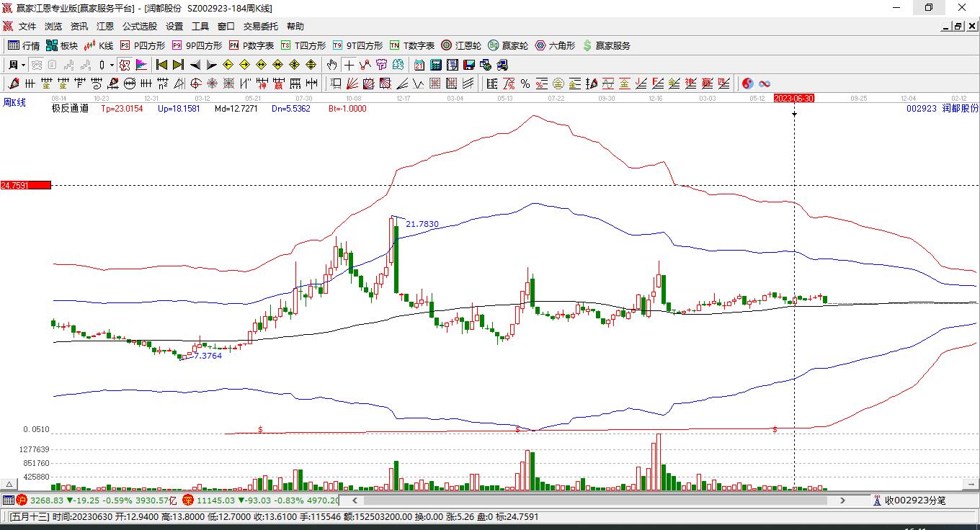This screenshot has height=530, width=980.
Task: Click the infinity symbol icon
Action: (x=765, y=84)
